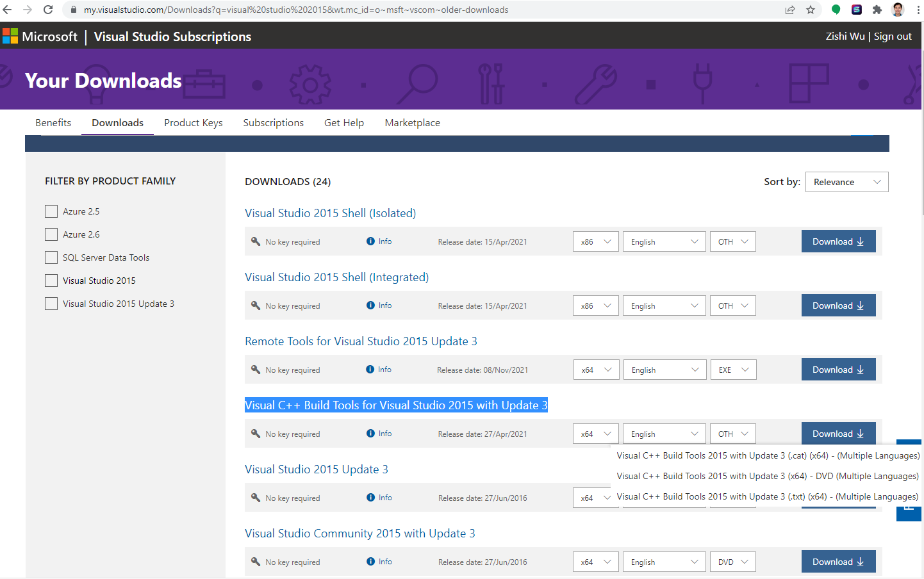Click the share page icon in address bar
Viewport: 924px width, 579px height.
[x=790, y=10]
